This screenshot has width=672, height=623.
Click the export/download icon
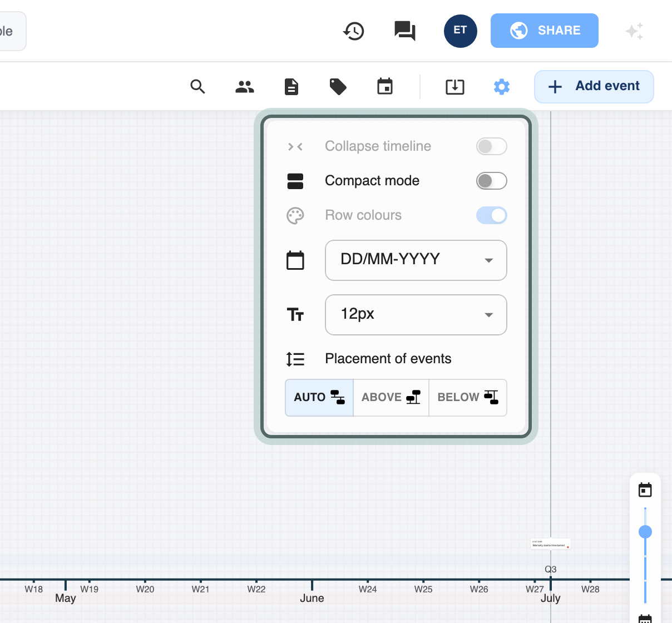[x=455, y=87]
